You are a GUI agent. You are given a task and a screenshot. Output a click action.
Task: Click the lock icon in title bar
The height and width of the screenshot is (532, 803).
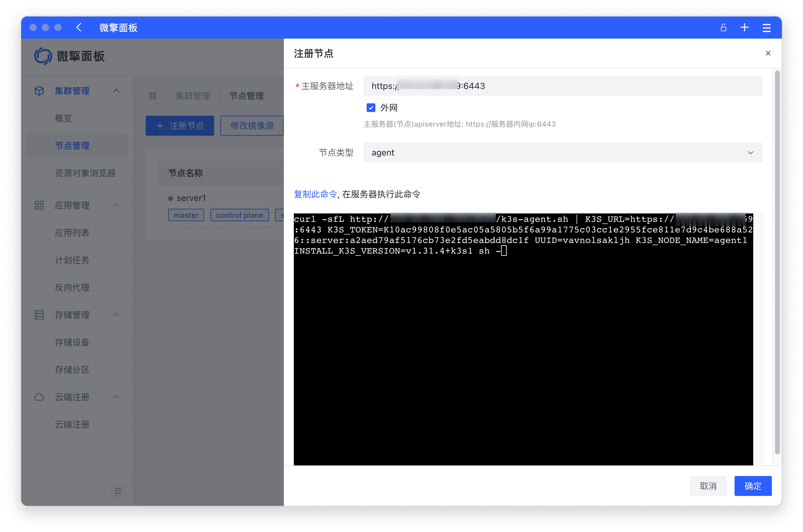723,27
